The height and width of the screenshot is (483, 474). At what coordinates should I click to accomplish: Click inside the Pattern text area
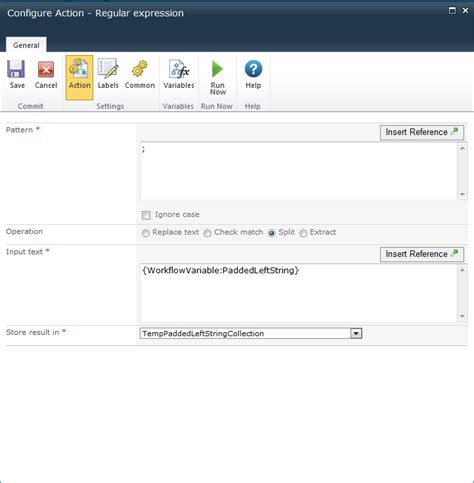pyautogui.click(x=299, y=171)
